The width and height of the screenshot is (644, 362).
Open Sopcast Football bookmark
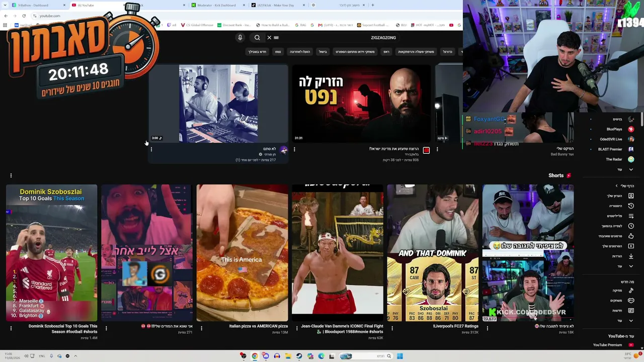click(373, 25)
